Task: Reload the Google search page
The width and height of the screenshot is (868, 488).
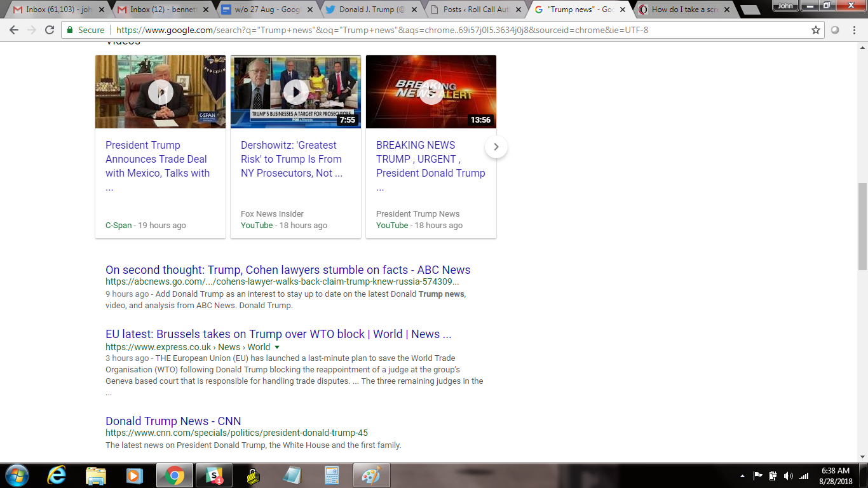Action: click(50, 30)
